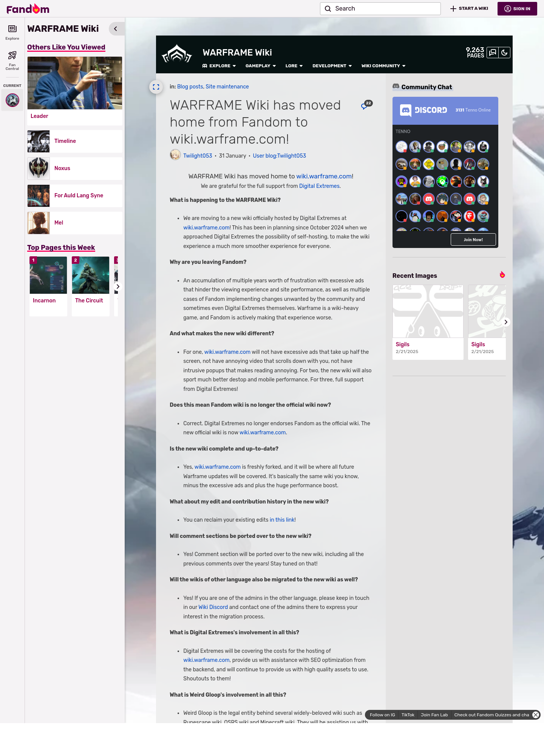Click 'Top Pages this Week' heading
This screenshot has width=544, height=756.
click(x=61, y=248)
